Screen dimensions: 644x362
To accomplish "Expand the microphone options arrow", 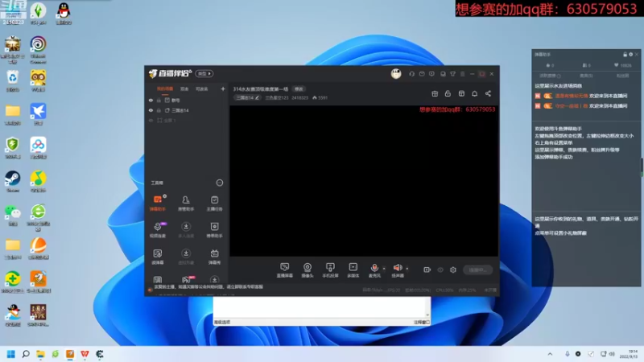I will (x=384, y=269).
